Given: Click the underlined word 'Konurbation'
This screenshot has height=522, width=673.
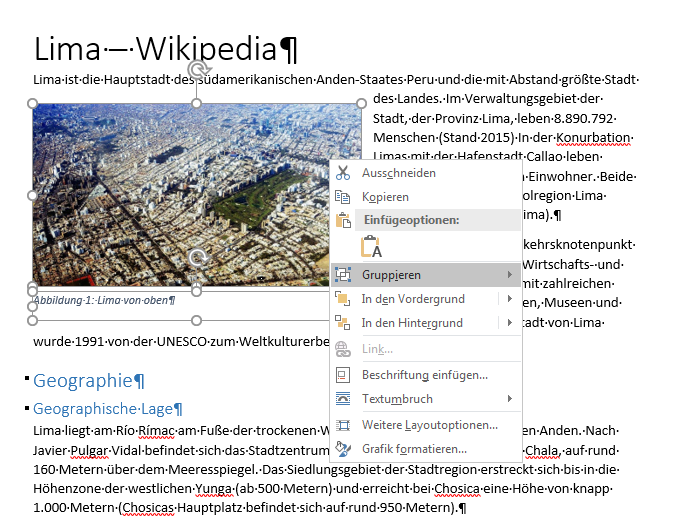Looking at the screenshot, I should click(x=593, y=137).
